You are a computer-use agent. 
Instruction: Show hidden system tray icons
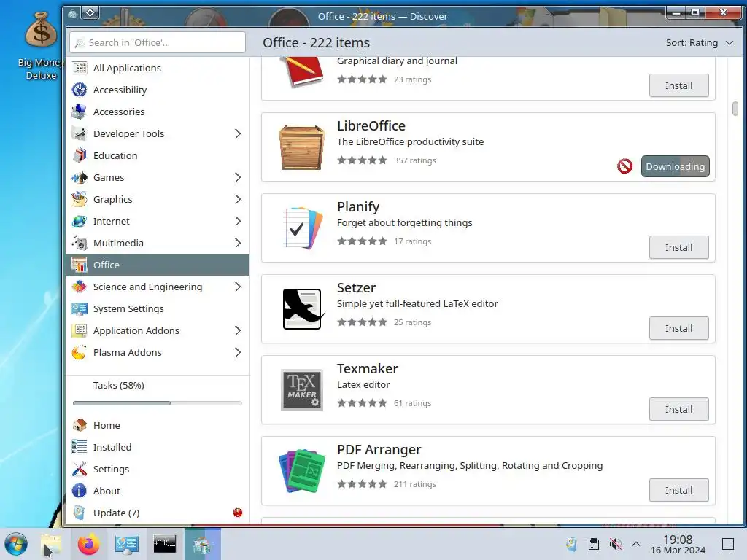click(636, 544)
